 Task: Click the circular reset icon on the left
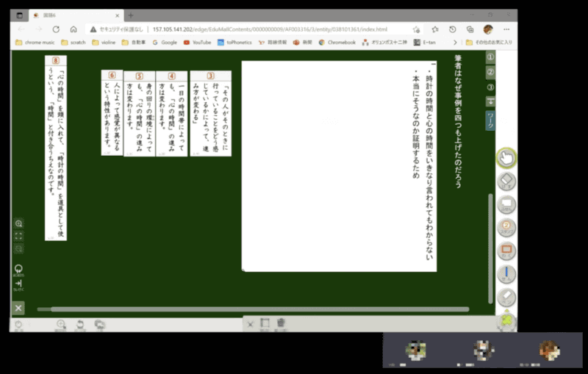18,270
